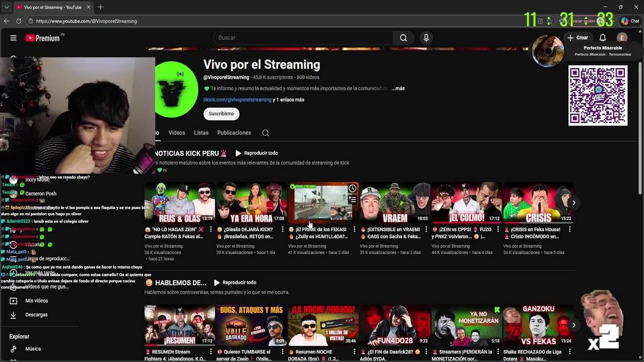This screenshot has width=644, height=362.
Task: Click the browser back arrow
Action: point(7,21)
